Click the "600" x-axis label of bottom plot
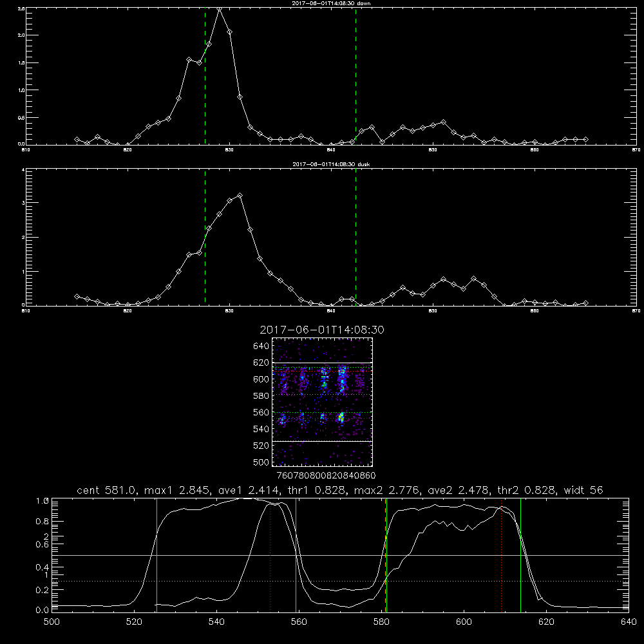 click(464, 622)
